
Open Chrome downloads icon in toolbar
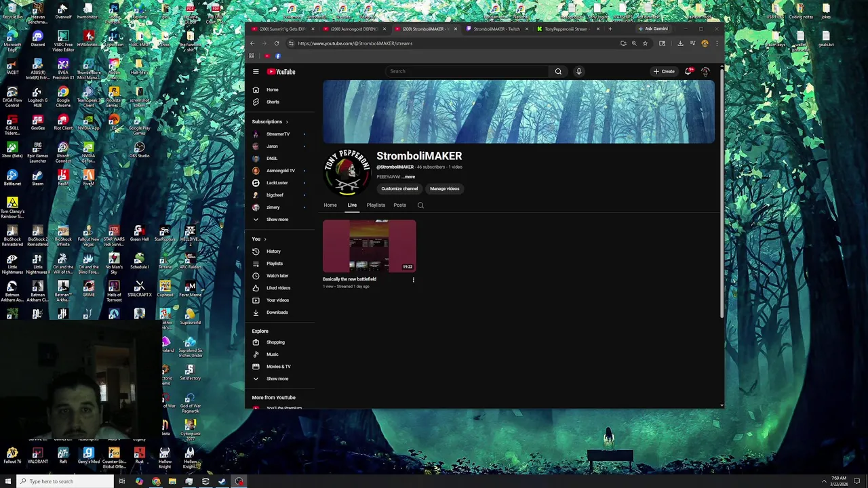(x=680, y=43)
